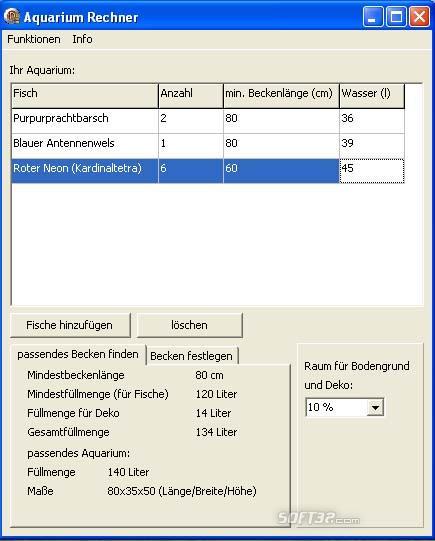This screenshot has width=435, height=541.
Task: Click the 80x35x50 Maße value
Action: tap(182, 491)
